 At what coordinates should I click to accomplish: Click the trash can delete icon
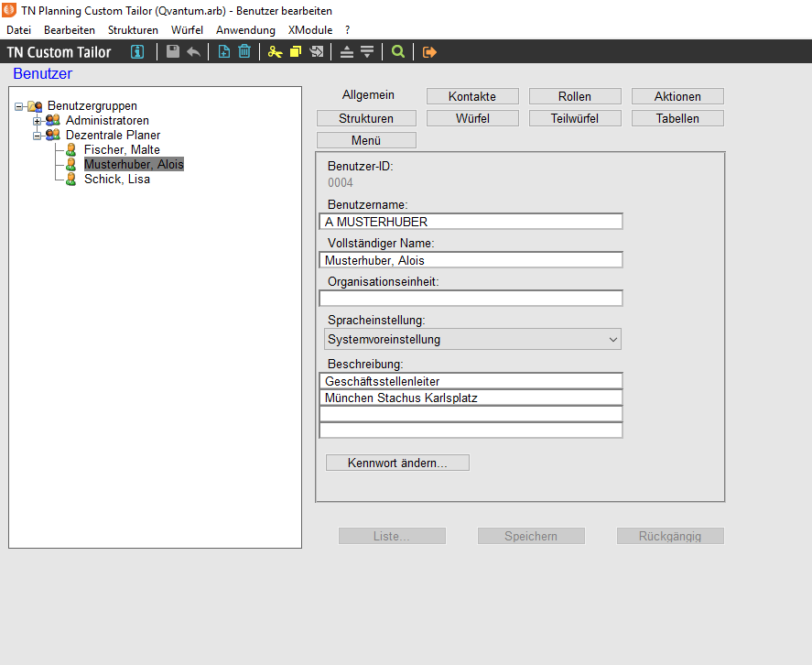(244, 52)
